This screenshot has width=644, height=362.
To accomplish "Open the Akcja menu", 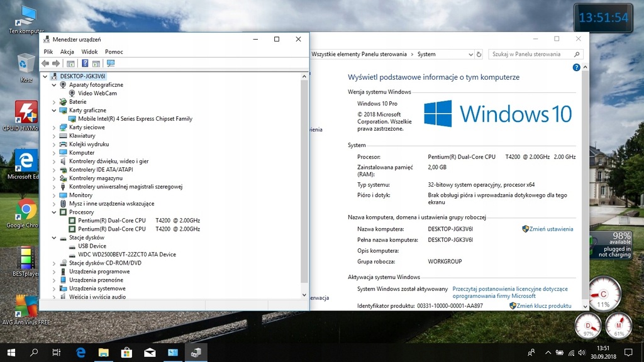I will pyautogui.click(x=67, y=52).
